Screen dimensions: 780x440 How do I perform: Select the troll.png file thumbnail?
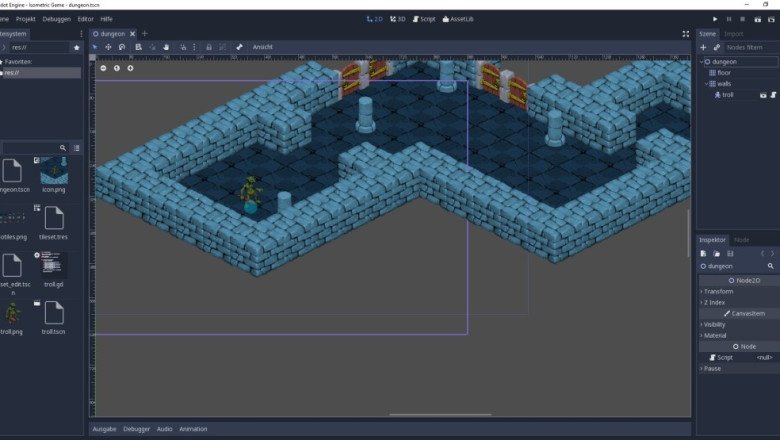[x=12, y=313]
